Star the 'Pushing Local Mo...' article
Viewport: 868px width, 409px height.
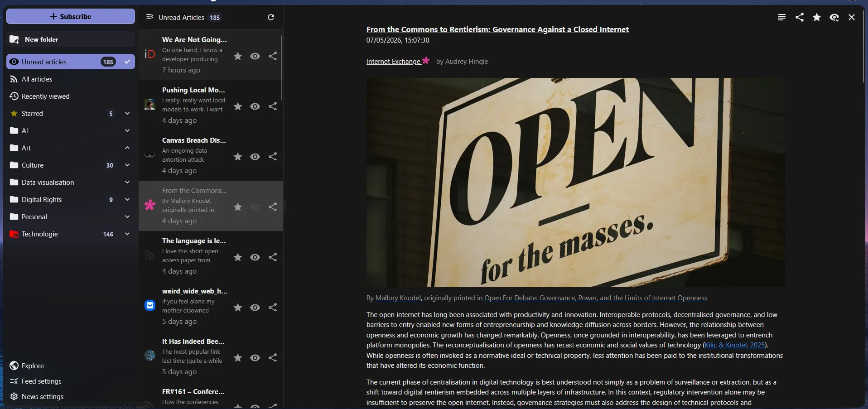tap(238, 106)
